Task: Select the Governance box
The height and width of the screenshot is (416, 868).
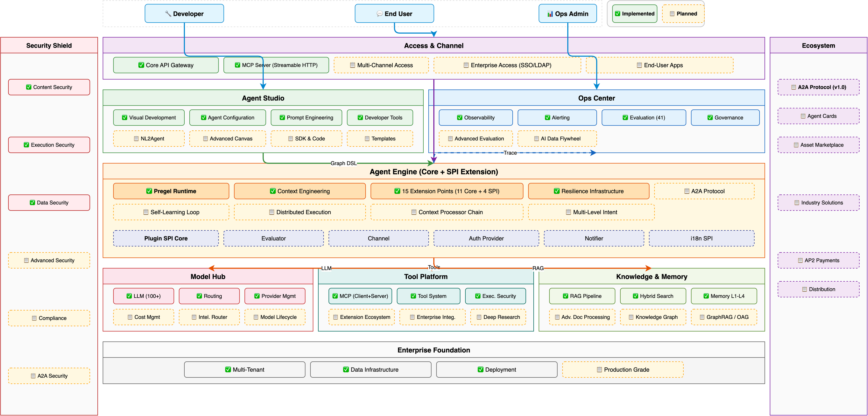Action: pos(725,118)
